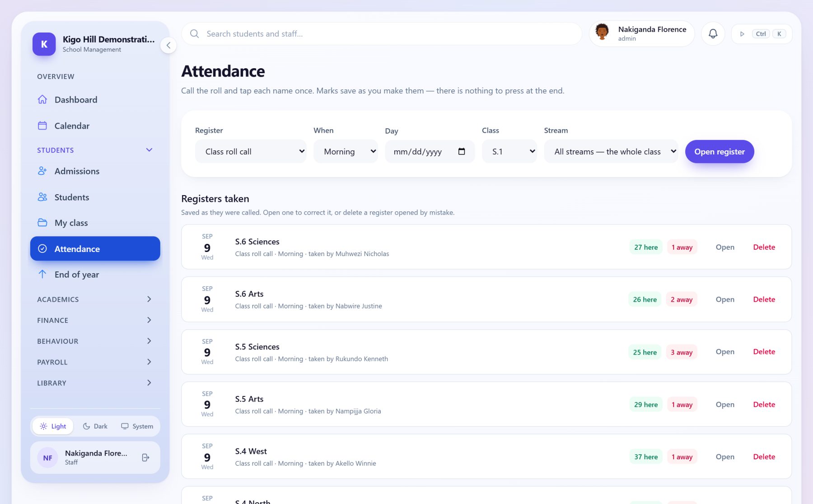813x504 pixels.
Task: Open the S.5 Arts register
Action: tap(725, 405)
